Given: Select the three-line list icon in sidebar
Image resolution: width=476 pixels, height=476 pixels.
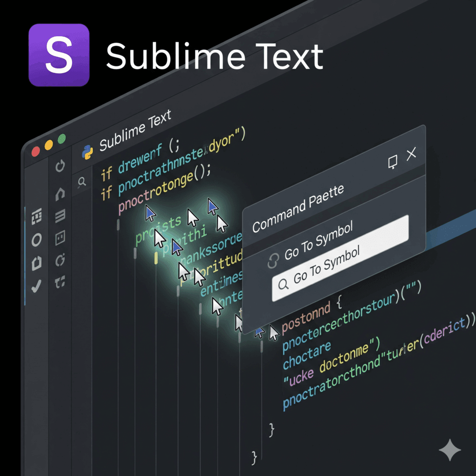Looking at the screenshot, I should pyautogui.click(x=60, y=216).
